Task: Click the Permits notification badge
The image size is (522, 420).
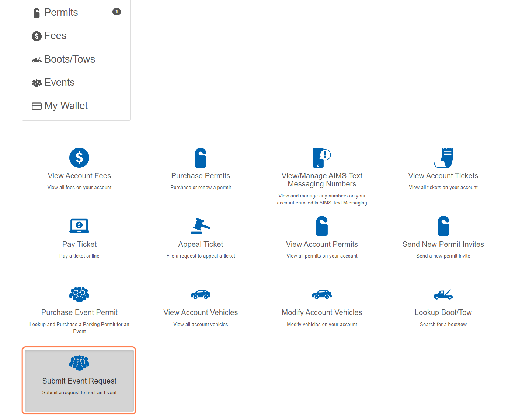Action: point(116,12)
